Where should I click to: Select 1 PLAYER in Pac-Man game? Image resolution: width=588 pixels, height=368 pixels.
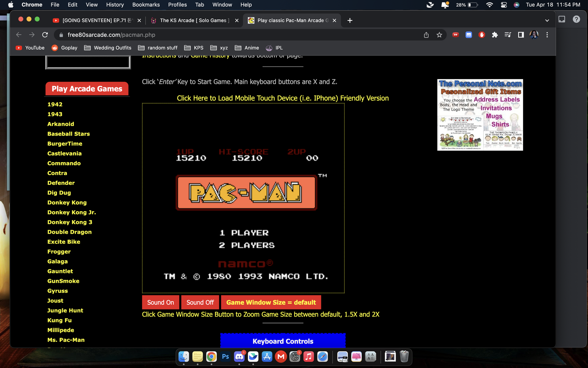click(x=244, y=233)
